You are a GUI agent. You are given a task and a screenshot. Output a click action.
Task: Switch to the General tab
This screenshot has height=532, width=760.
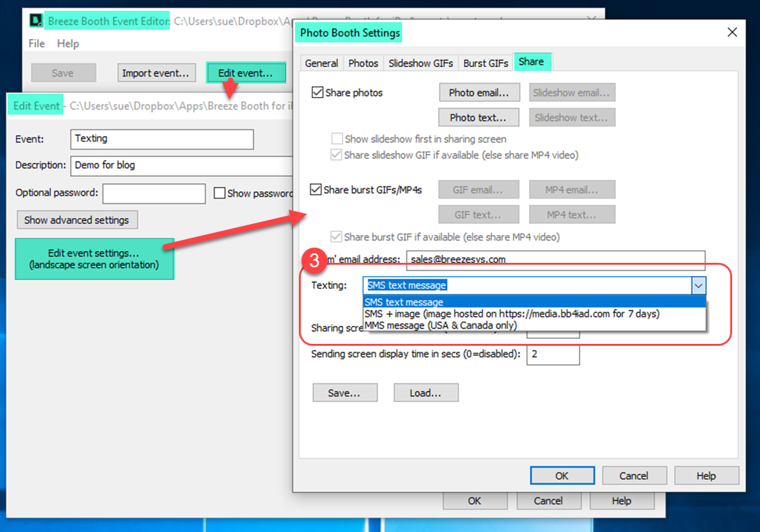pyautogui.click(x=322, y=63)
